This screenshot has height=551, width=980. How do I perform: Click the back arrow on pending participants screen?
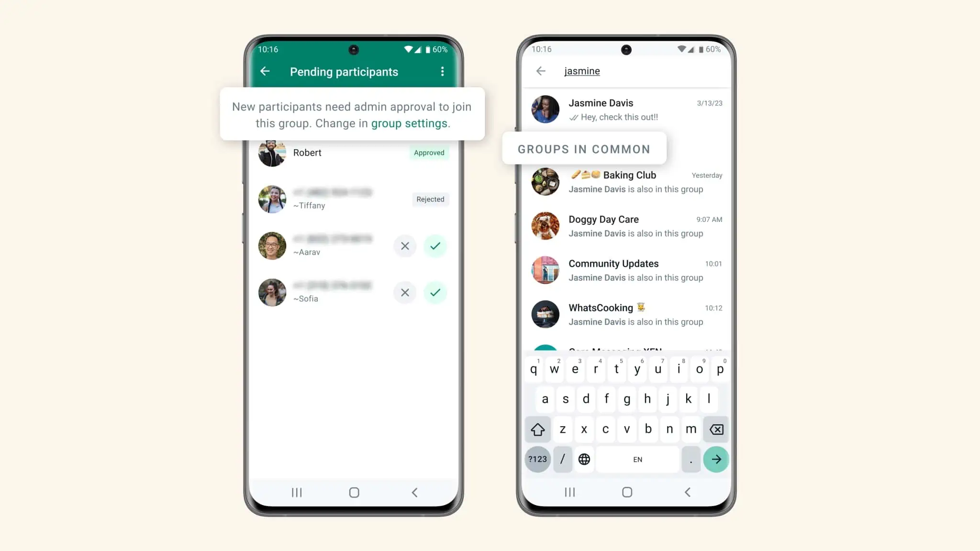(x=266, y=71)
